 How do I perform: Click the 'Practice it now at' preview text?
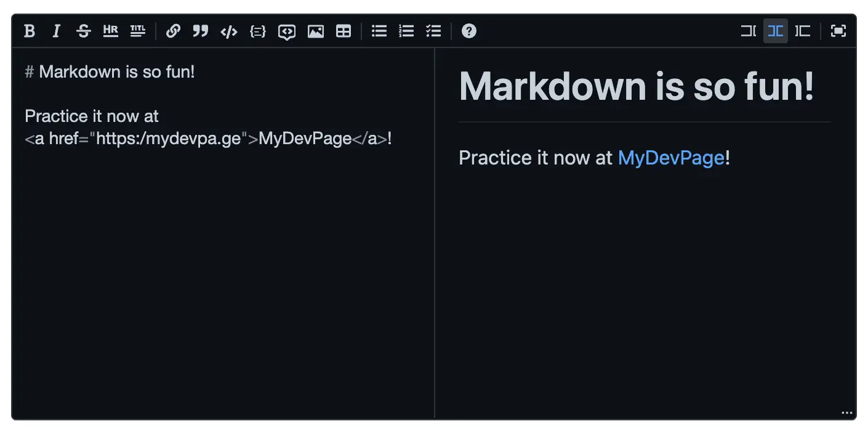(536, 158)
